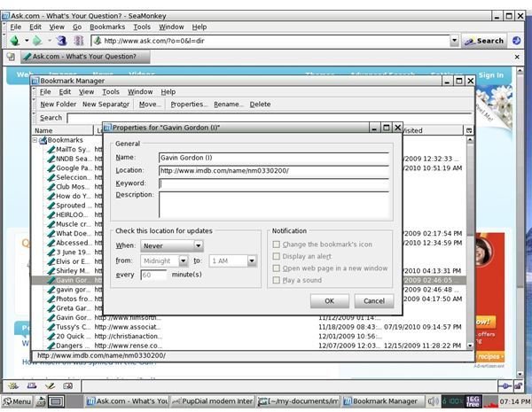Open Bookmark Manager's Tools menu
Viewport: 532px width, 412px height.
111,92
